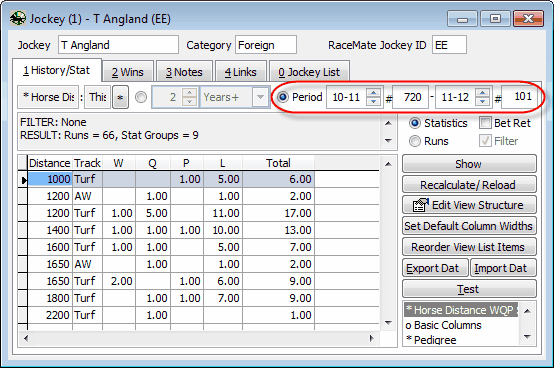
Task: Increase the years count spinner
Action: (x=190, y=93)
